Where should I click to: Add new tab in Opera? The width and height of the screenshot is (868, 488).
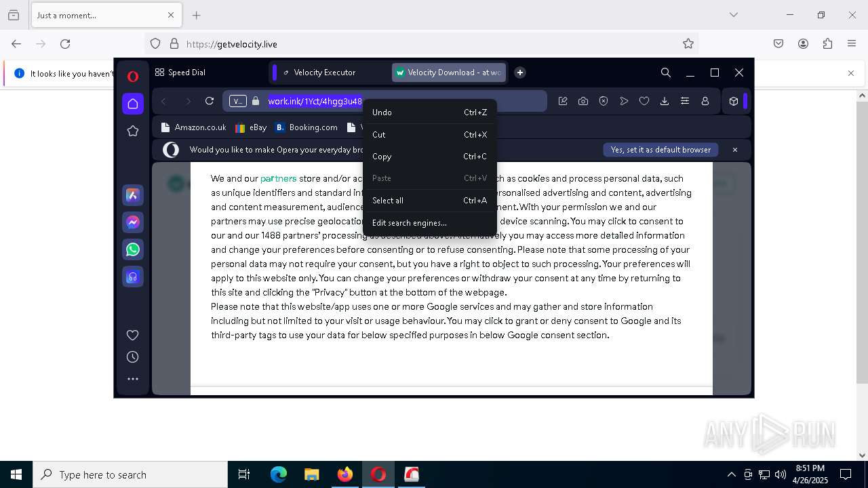click(x=520, y=73)
